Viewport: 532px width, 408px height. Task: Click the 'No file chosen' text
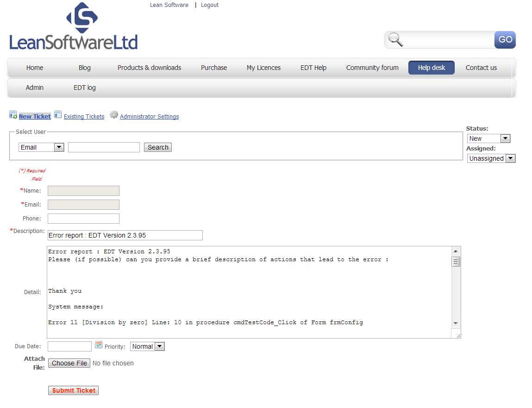[113, 363]
